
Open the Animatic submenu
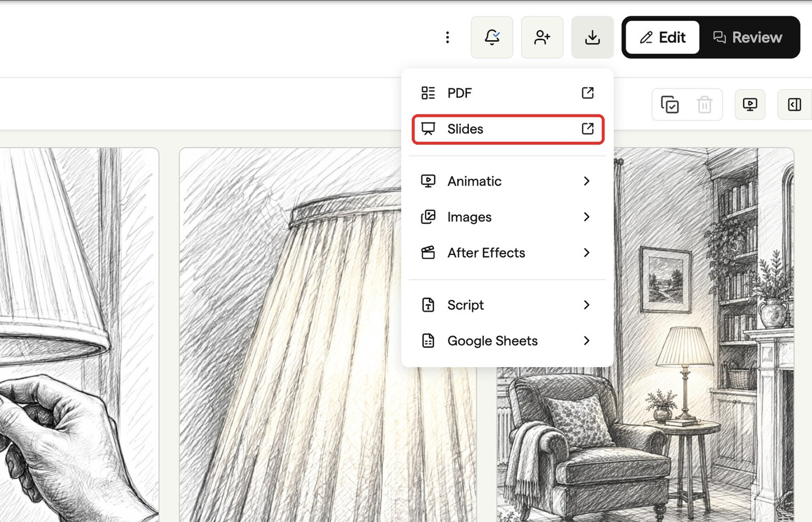click(508, 181)
